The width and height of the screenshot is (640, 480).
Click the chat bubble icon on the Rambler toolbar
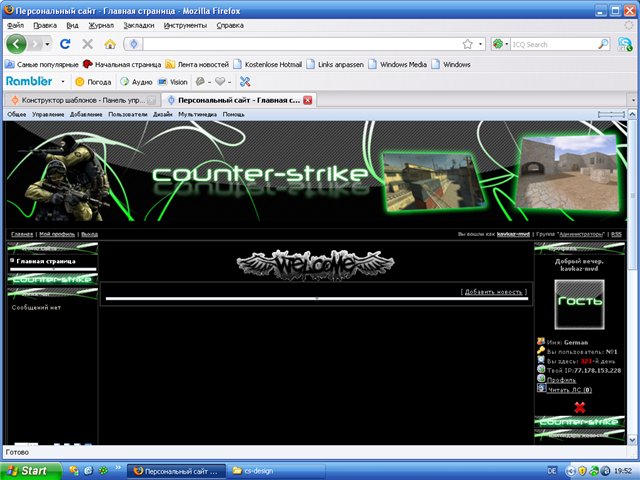(x=200, y=82)
